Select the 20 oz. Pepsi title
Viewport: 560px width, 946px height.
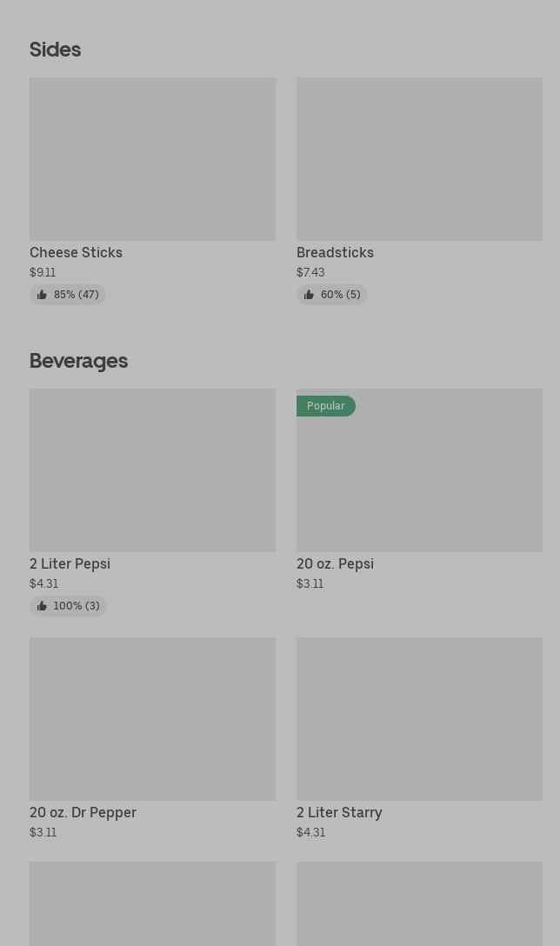(x=335, y=564)
